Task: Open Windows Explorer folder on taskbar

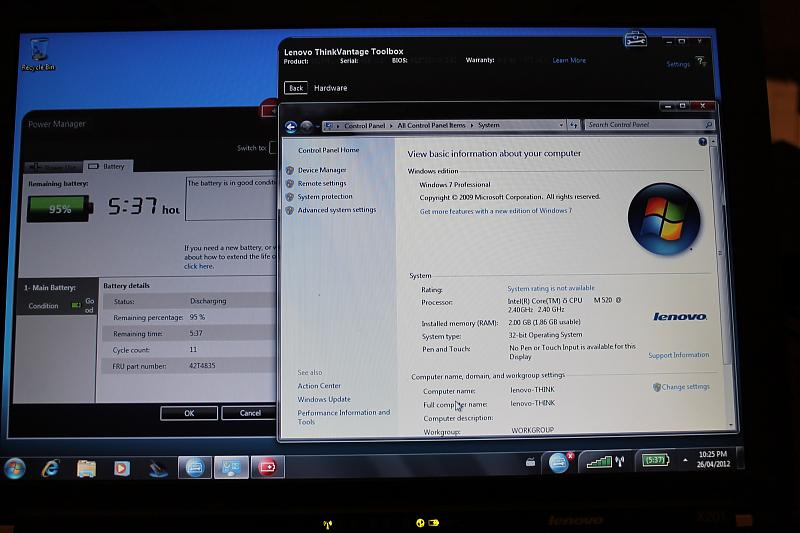Action: coord(86,468)
